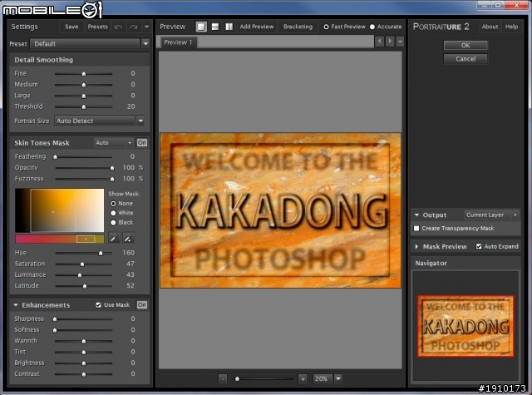
Task: Select the add-to-mask eyedropper tool
Action: [128, 238]
